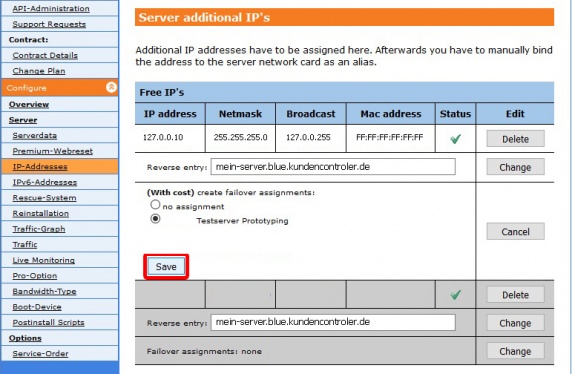Screen dimensions: 572x374
Task: View the Traffic-Graph page
Action: 39,229
